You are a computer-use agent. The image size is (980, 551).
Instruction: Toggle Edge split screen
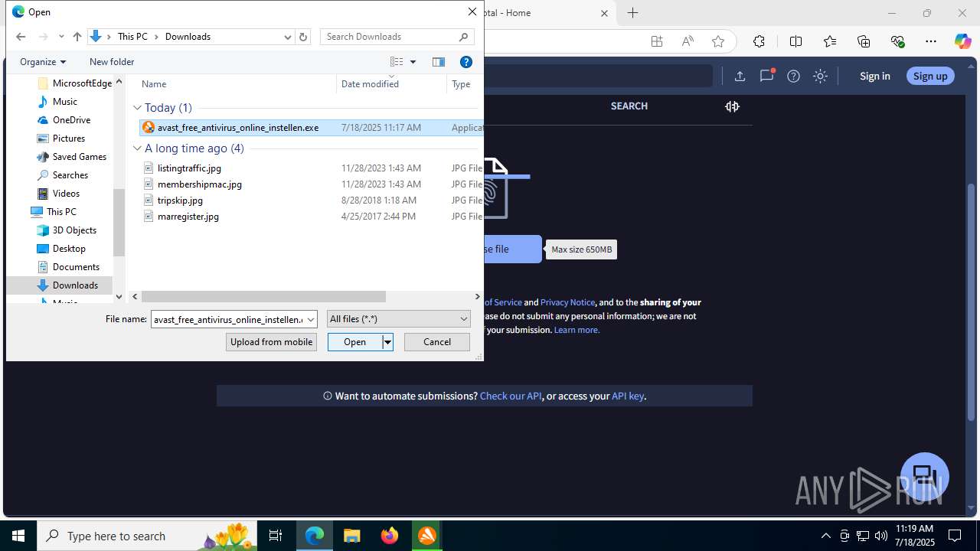[x=795, y=41]
